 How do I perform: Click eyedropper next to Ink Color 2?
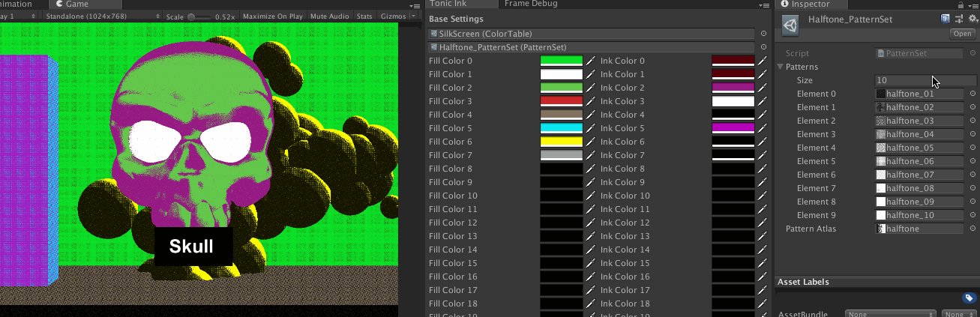point(762,88)
